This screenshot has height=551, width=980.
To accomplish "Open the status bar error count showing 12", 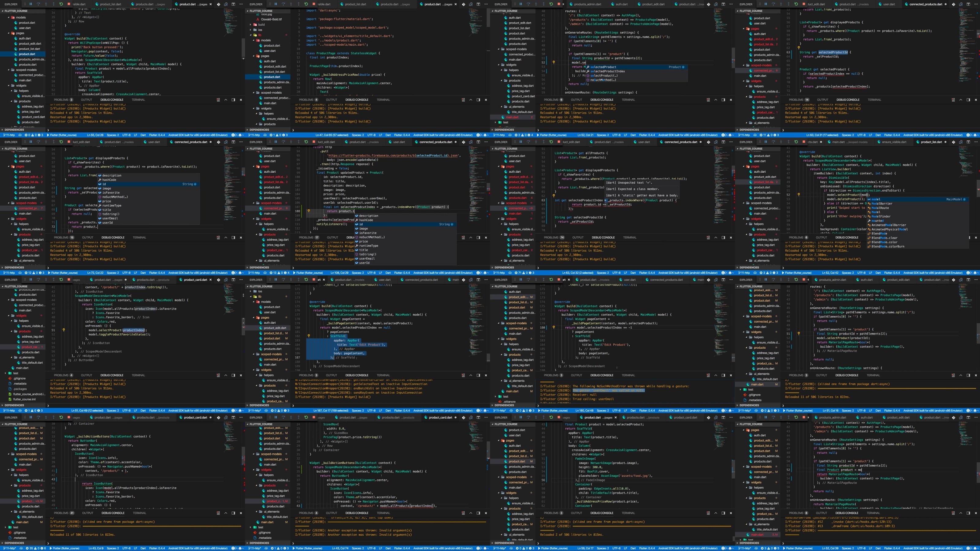I will [x=28, y=273].
